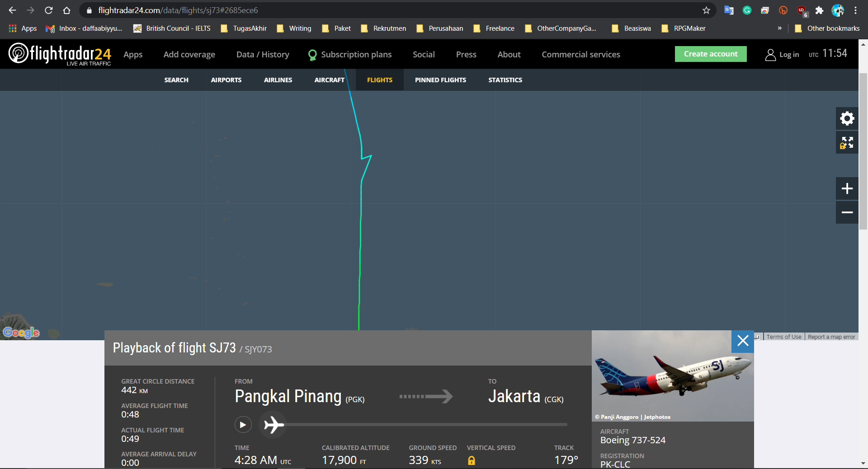Open the Apps menu in site header
The width and height of the screenshot is (868, 469).
(x=133, y=55)
